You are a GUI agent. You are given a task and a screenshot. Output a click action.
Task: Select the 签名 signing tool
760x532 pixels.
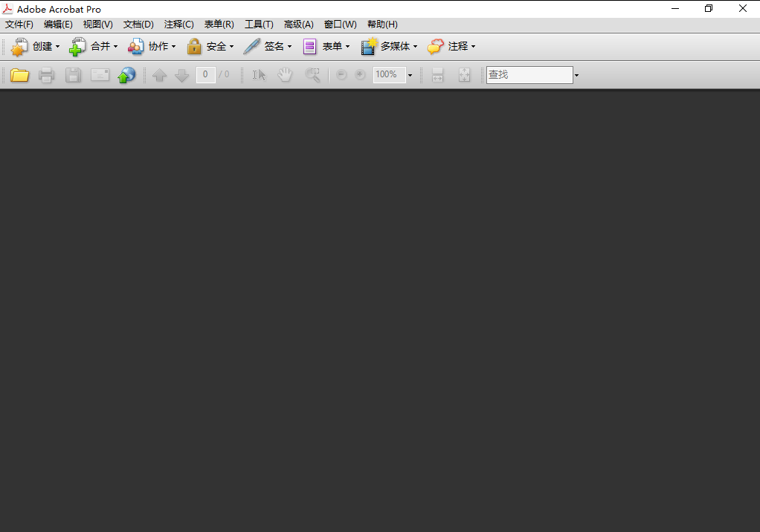[x=272, y=46]
